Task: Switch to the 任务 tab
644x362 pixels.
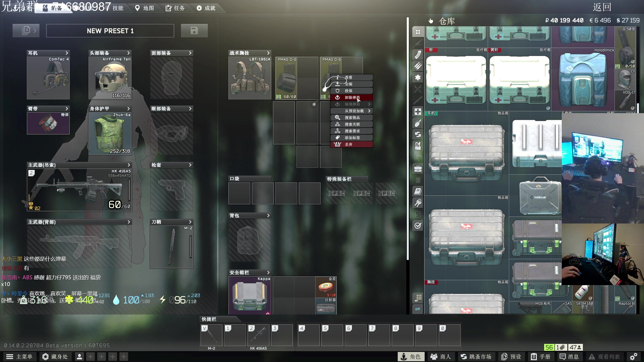Action: 175,8
